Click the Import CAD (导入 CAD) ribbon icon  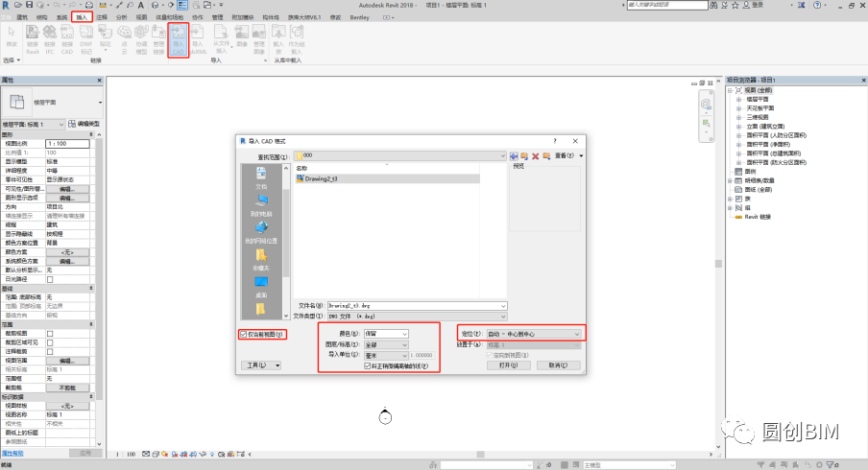[x=179, y=39]
